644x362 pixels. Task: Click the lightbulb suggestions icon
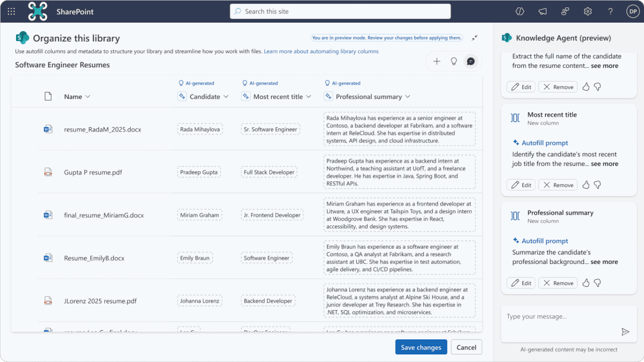tap(453, 61)
